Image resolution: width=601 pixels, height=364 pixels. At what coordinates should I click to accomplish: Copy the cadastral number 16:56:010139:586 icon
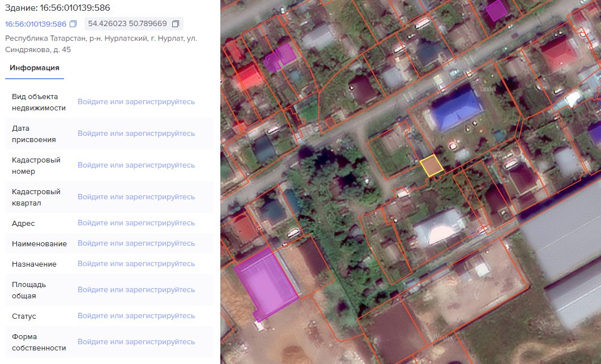(x=73, y=24)
